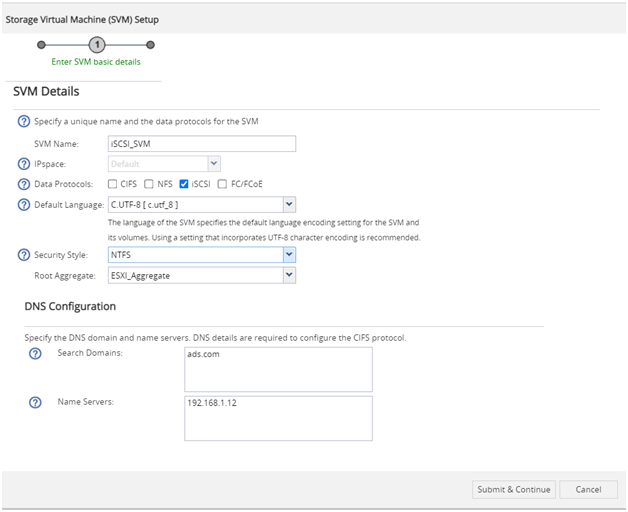Open the IPspace Default dropdown arrow

point(214,164)
